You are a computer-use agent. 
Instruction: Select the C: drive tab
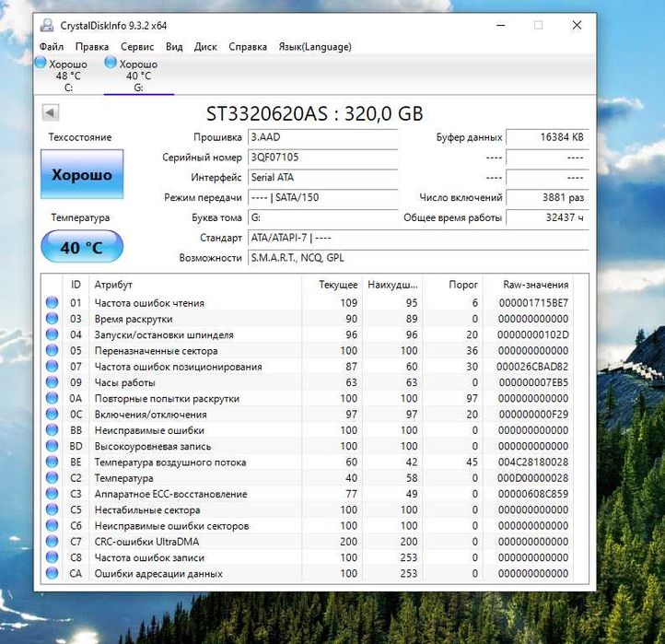[x=68, y=76]
